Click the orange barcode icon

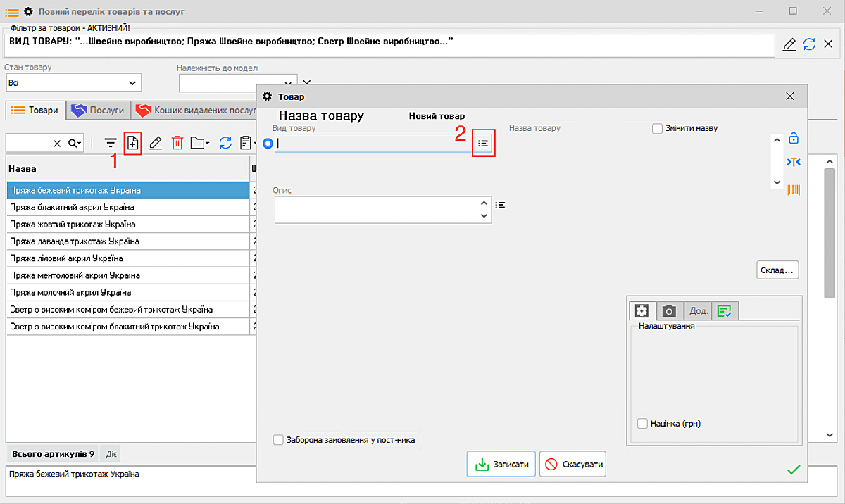tap(794, 189)
